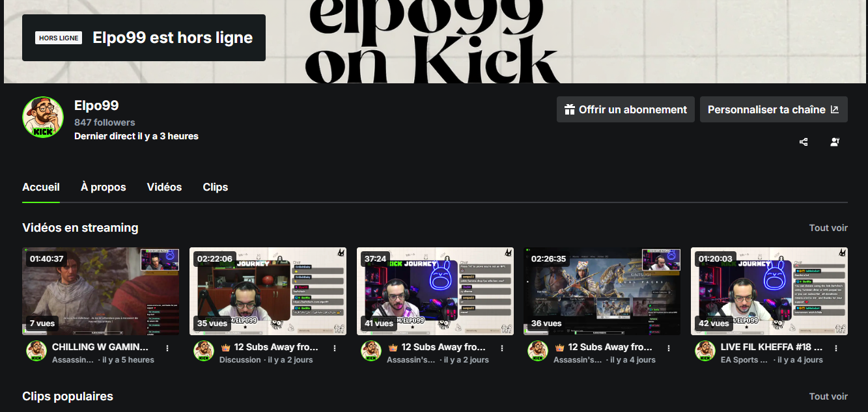Click avatar beside Discussion video

click(x=204, y=351)
